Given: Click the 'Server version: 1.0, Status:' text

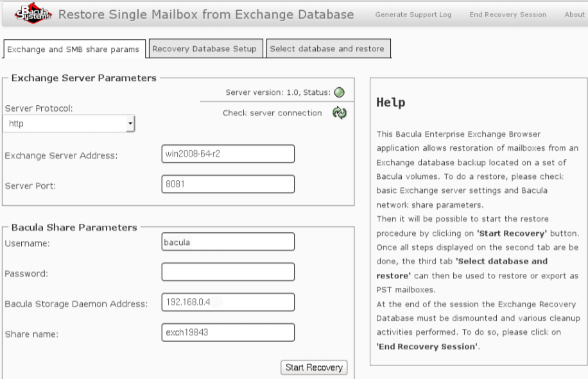Looking at the screenshot, I should [x=278, y=92].
